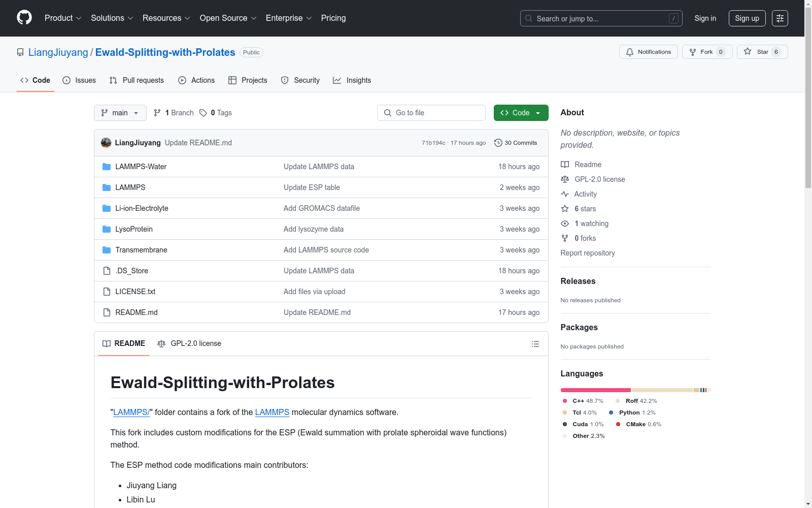Open the Update ESP table commit message
Image resolution: width=812 pixels, height=508 pixels.
click(312, 187)
